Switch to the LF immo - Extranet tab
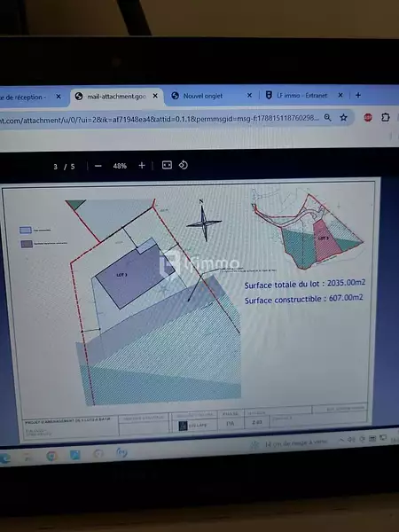 [302, 96]
